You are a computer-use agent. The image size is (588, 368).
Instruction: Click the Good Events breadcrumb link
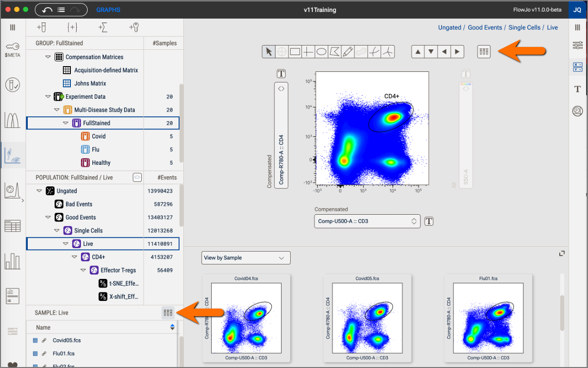[x=485, y=28]
